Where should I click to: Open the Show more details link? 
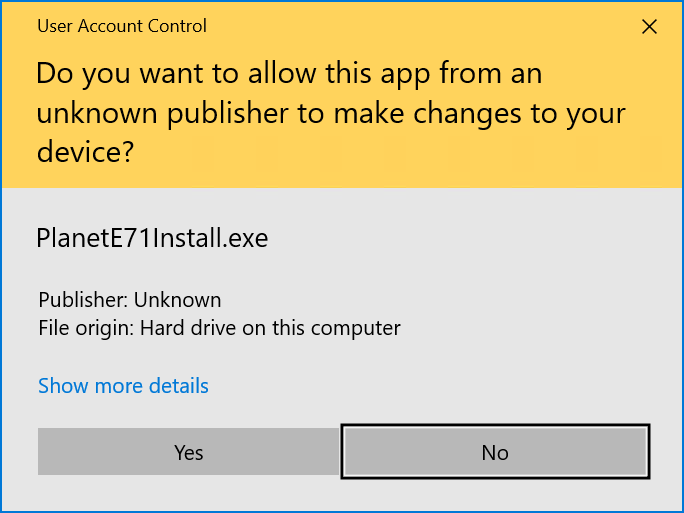tap(123, 386)
